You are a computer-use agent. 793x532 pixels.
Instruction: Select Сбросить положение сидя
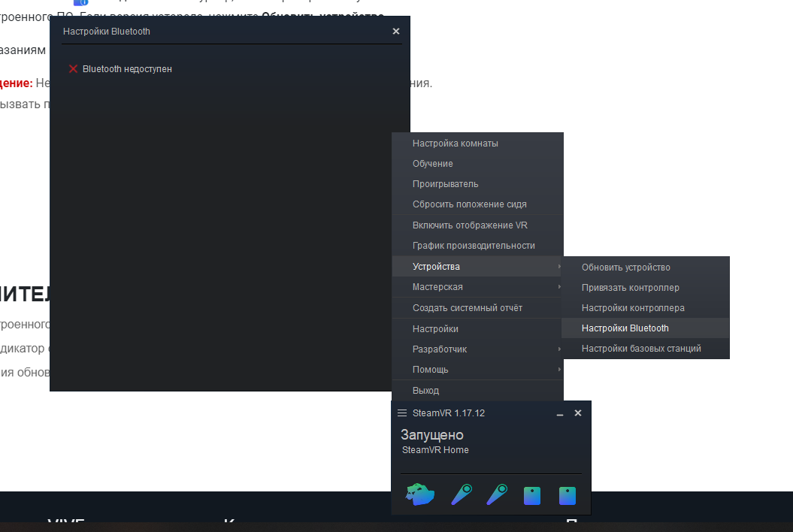tap(477, 204)
